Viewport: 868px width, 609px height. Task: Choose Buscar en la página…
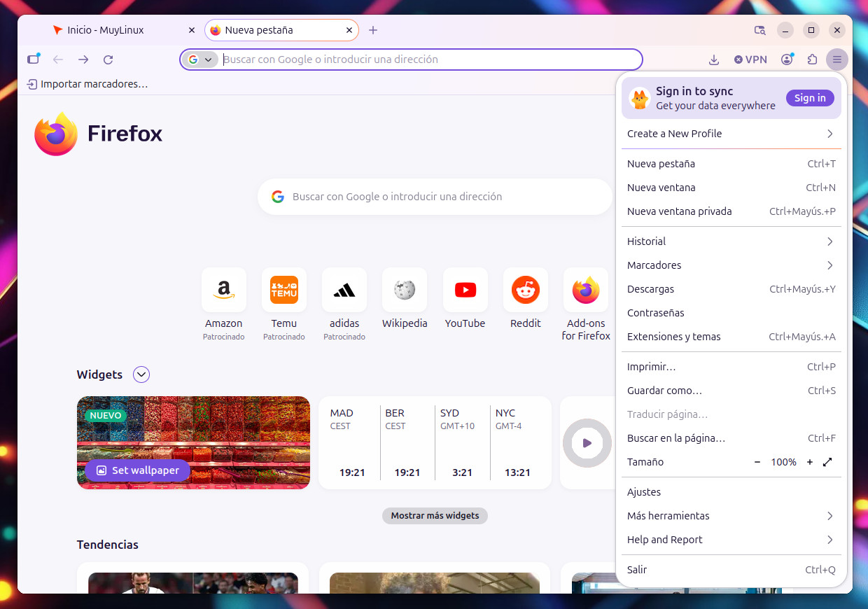(x=731, y=438)
